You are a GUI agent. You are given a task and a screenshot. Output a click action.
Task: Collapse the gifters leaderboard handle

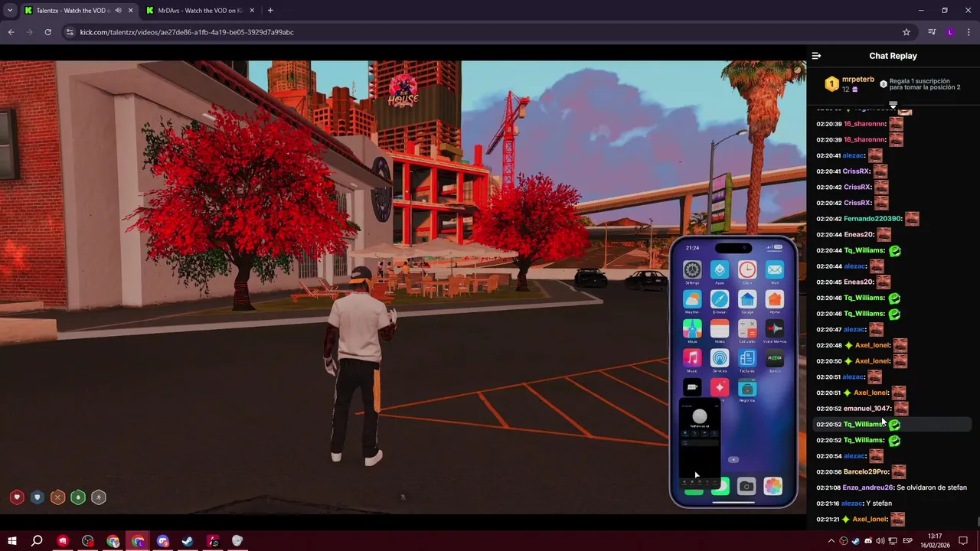coord(893,105)
